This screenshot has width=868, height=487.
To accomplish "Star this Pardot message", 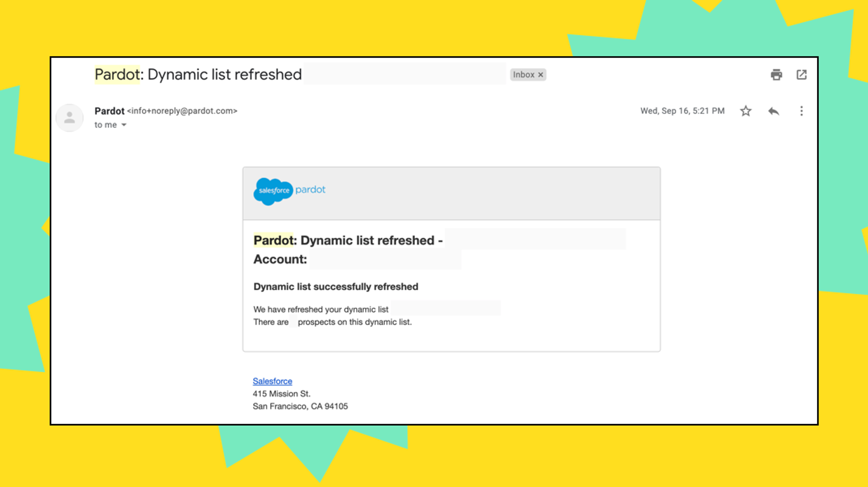I will [x=746, y=111].
